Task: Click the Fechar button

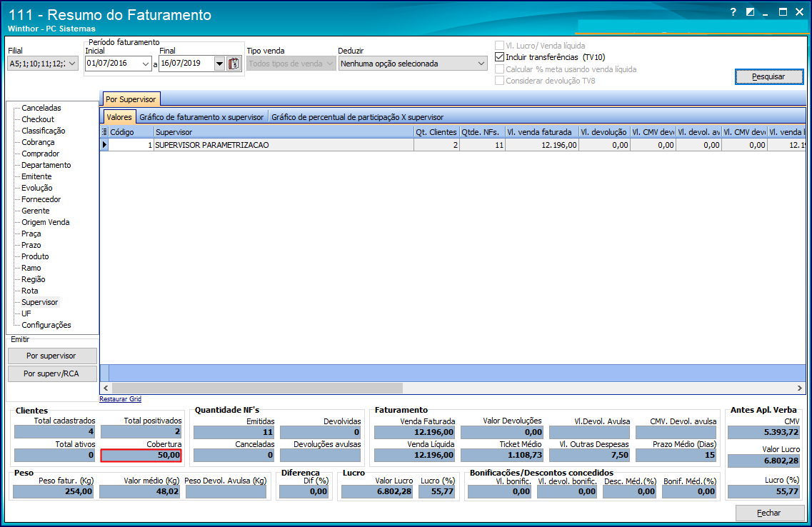Action: (769, 513)
